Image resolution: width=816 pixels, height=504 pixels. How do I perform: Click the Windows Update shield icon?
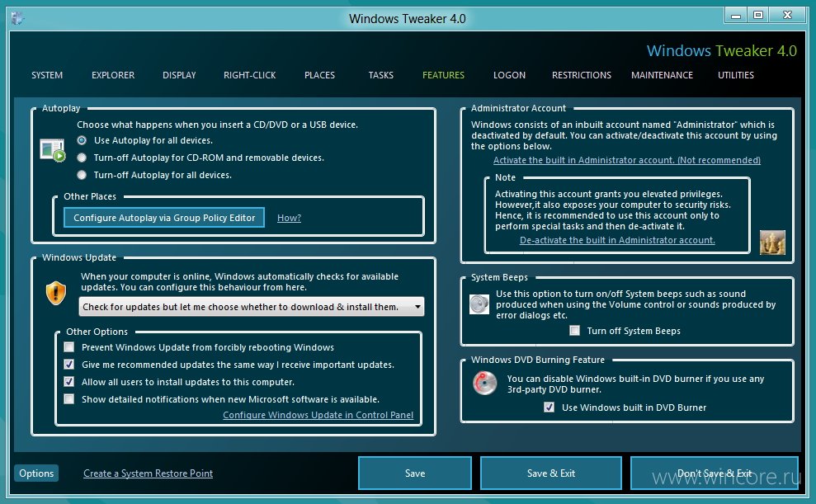55,293
